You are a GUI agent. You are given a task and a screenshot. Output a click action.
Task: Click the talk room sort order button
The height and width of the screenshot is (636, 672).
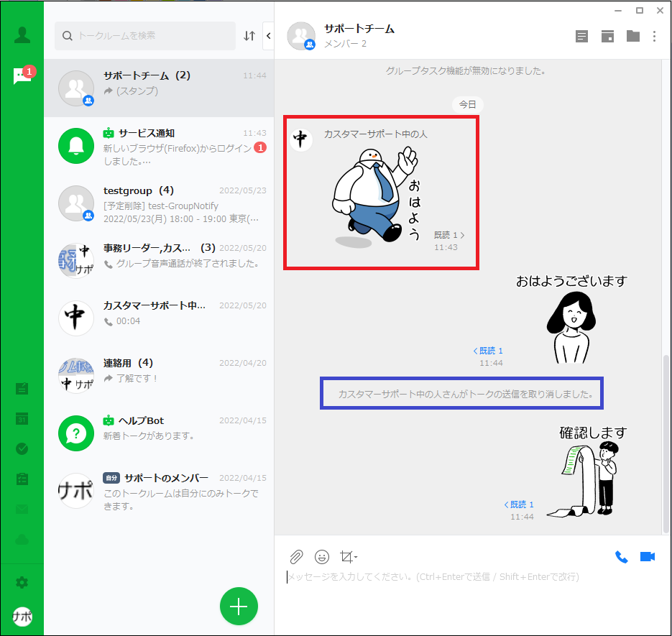(x=249, y=36)
